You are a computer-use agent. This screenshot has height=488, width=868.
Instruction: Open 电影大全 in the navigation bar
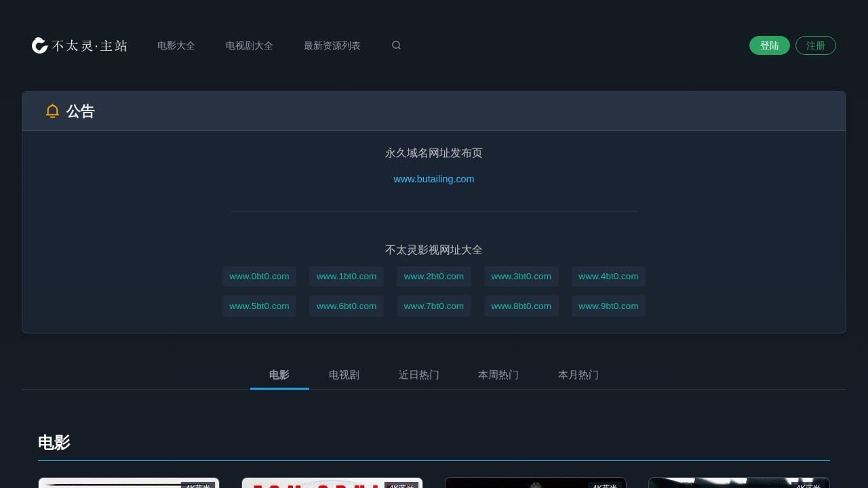[x=176, y=45]
